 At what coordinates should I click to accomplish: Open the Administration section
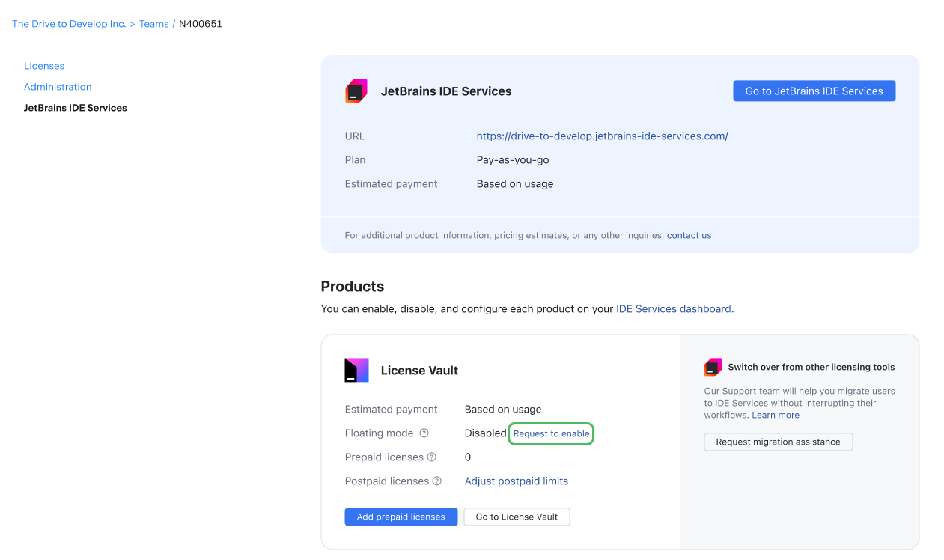tap(58, 86)
